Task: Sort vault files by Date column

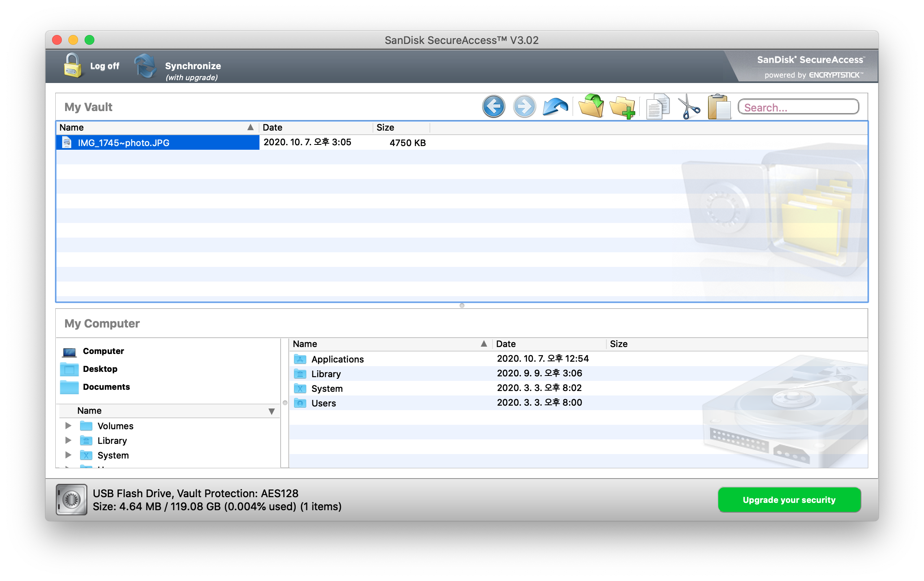Action: click(x=316, y=127)
